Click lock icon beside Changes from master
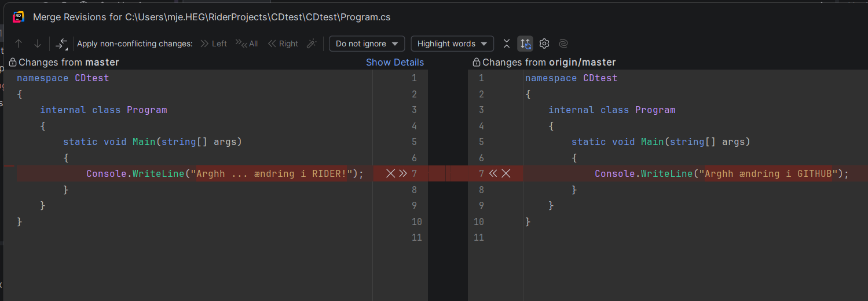Image resolution: width=868 pixels, height=301 pixels. (13, 62)
